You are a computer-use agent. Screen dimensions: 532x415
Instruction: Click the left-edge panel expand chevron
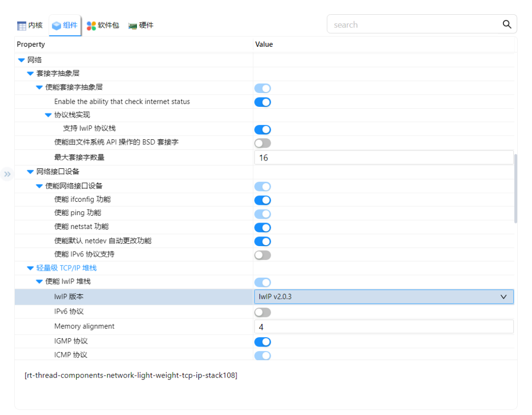7,174
